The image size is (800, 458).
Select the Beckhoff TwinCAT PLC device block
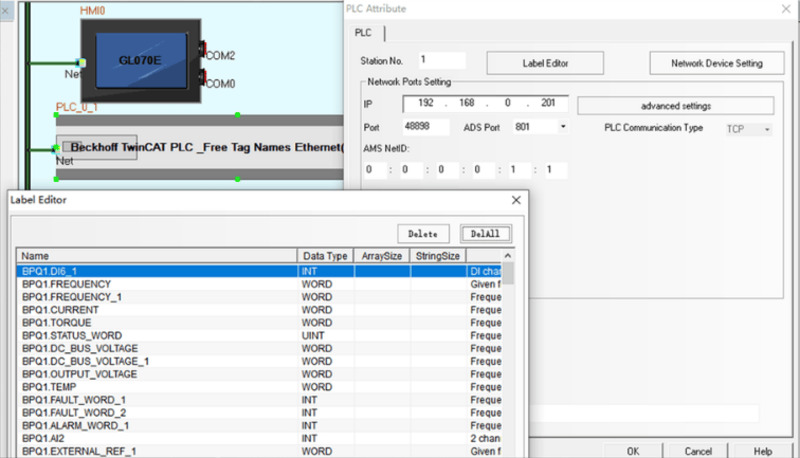(199, 147)
